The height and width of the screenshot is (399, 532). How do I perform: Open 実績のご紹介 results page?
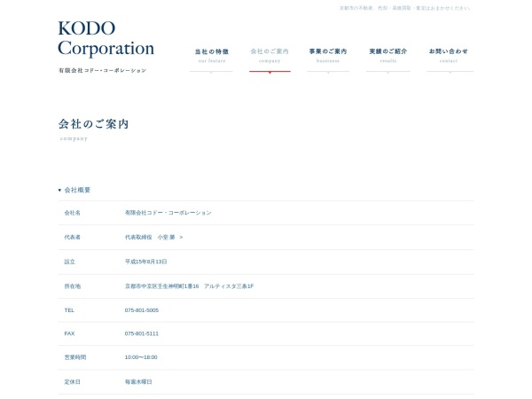[x=387, y=54]
